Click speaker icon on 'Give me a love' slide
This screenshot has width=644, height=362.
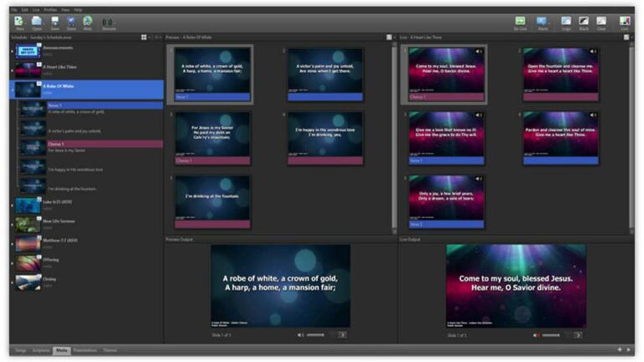coord(479,116)
